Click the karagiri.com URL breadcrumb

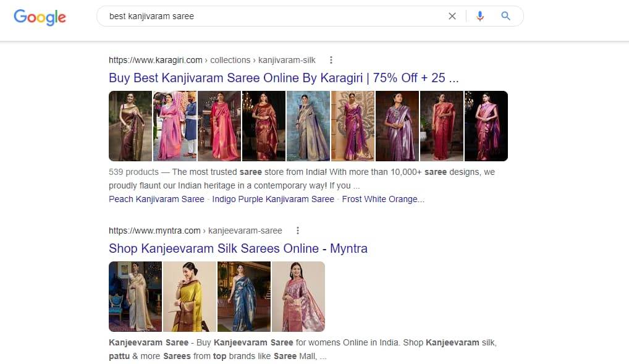212,60
